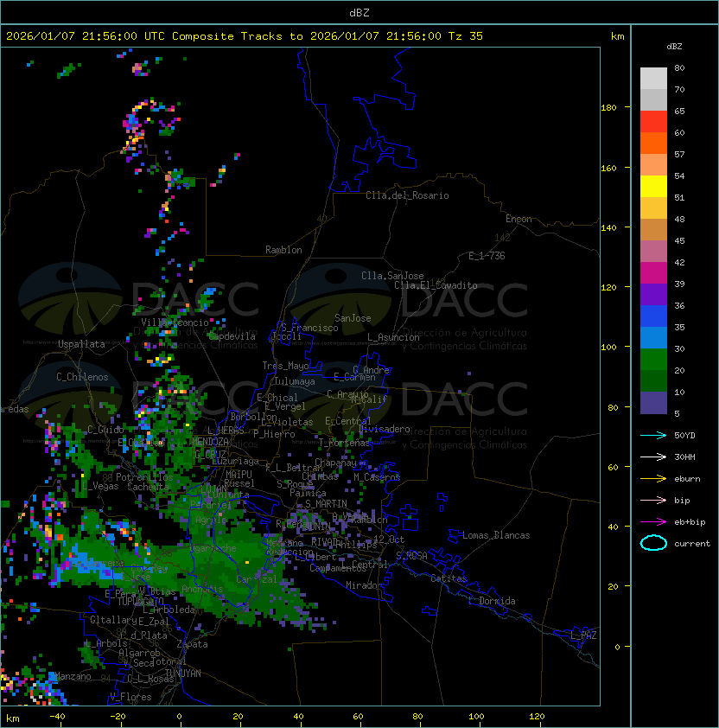
Task: Click the cyan 50YD arrow icon
Action: click(x=653, y=435)
